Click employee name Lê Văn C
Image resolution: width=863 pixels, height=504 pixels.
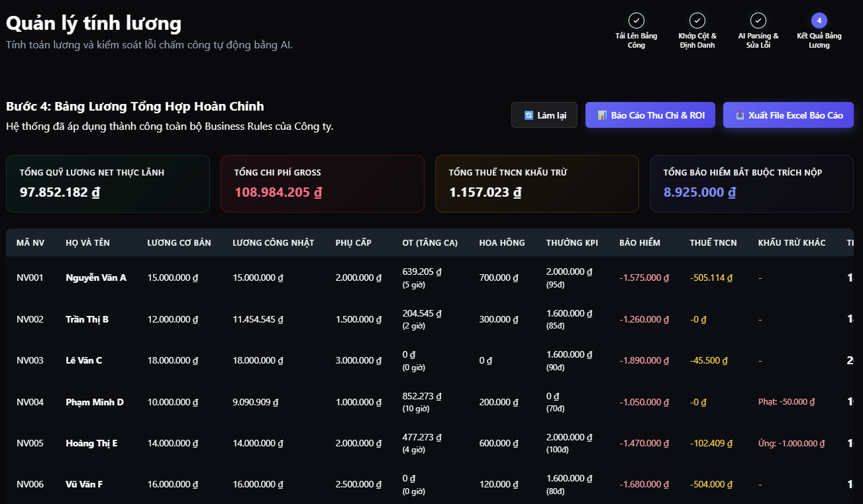(84, 361)
